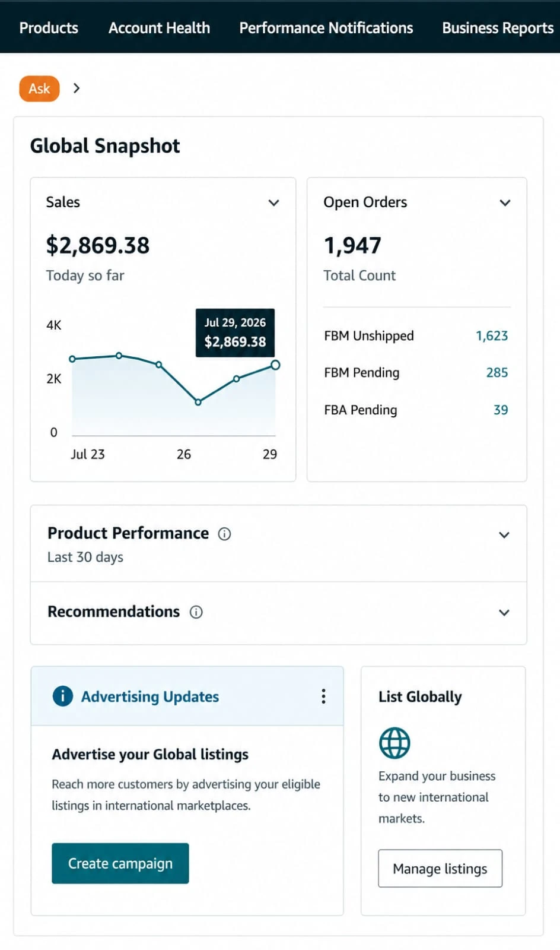Click the 1,947 total count value

[352, 245]
